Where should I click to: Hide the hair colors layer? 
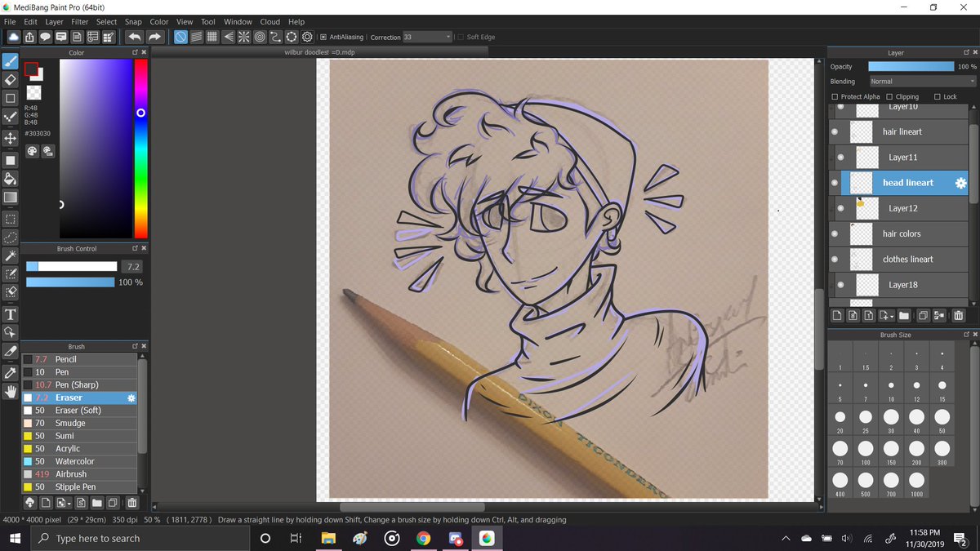[835, 233]
